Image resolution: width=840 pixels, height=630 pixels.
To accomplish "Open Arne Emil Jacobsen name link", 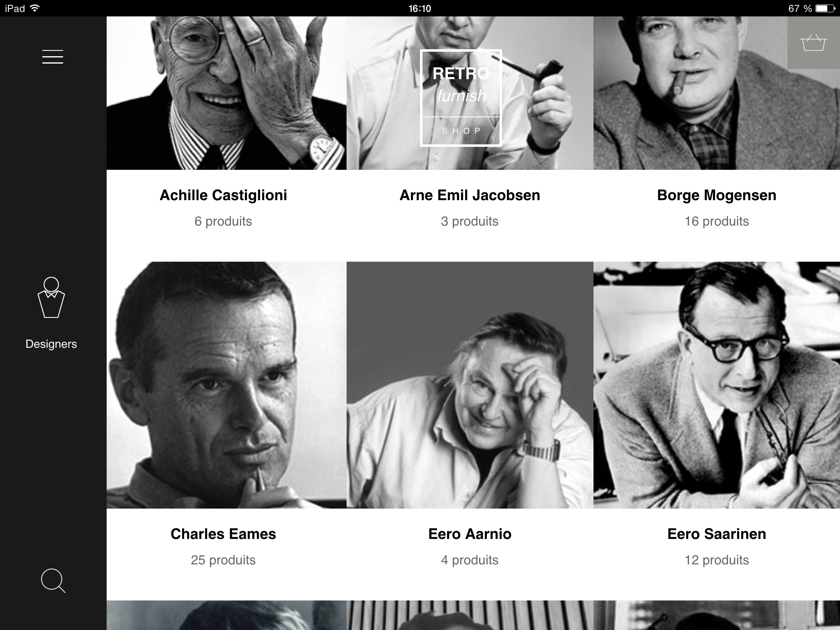I will click(x=470, y=195).
